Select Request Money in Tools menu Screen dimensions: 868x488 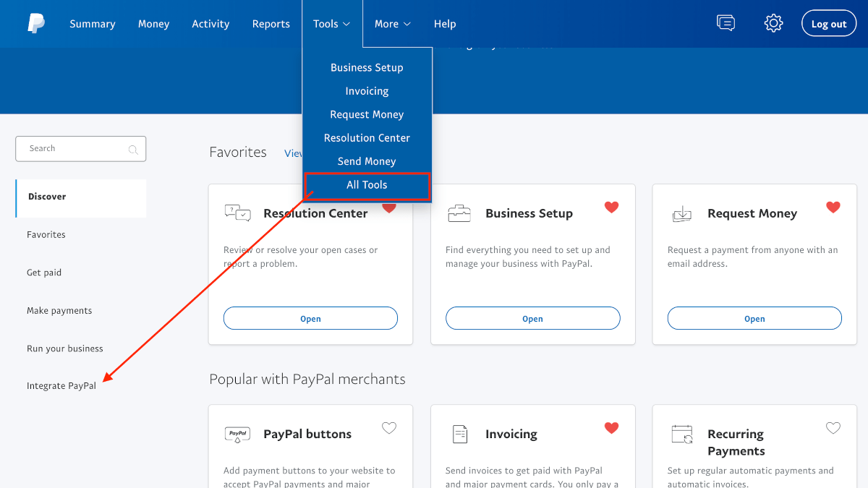[x=367, y=114]
